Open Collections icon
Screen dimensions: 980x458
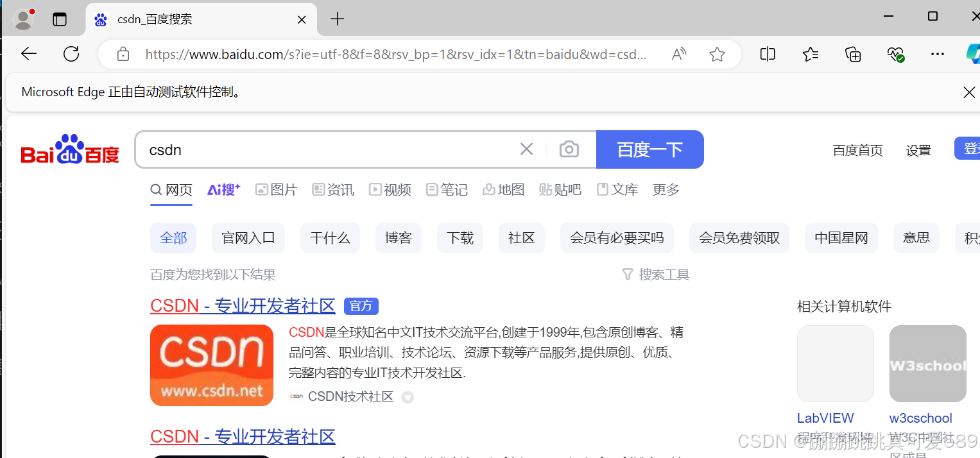pyautogui.click(x=853, y=54)
